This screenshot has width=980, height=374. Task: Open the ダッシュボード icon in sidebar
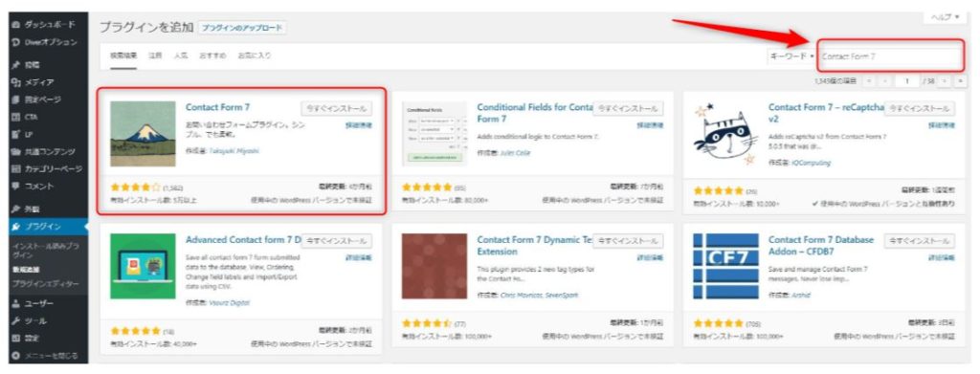point(15,25)
